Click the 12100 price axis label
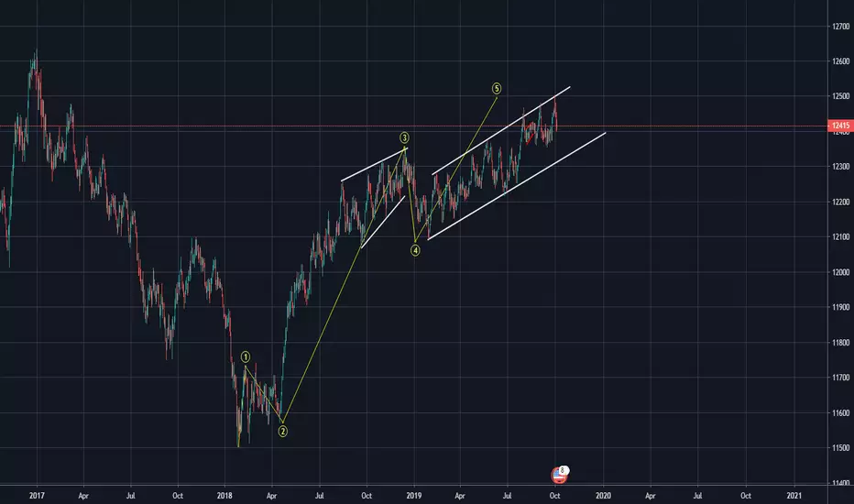The height and width of the screenshot is (504, 854). tap(840, 236)
